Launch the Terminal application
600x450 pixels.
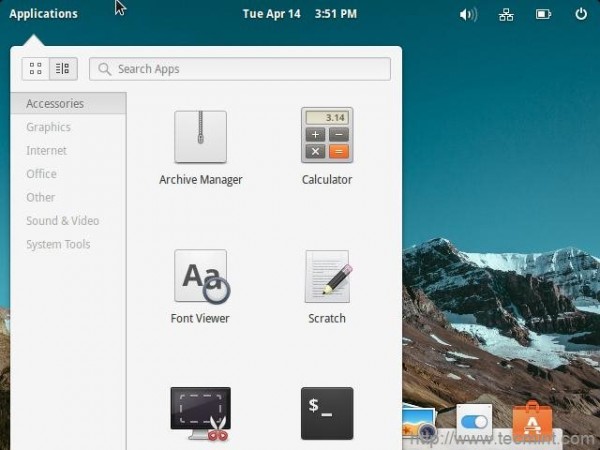[327, 413]
